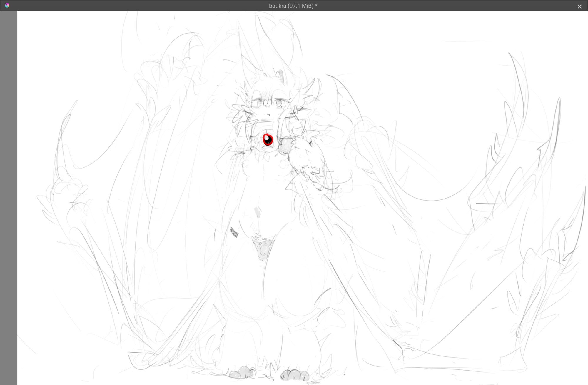Click the tiny black dot near canvas bottom
The width and height of the screenshot is (588, 385).
click(x=344, y=375)
